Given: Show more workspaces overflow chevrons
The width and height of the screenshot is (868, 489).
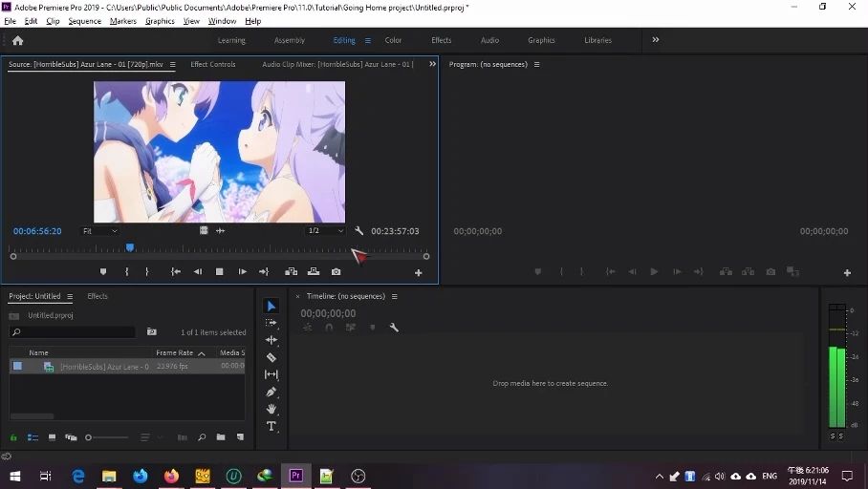Looking at the screenshot, I should 656,40.
